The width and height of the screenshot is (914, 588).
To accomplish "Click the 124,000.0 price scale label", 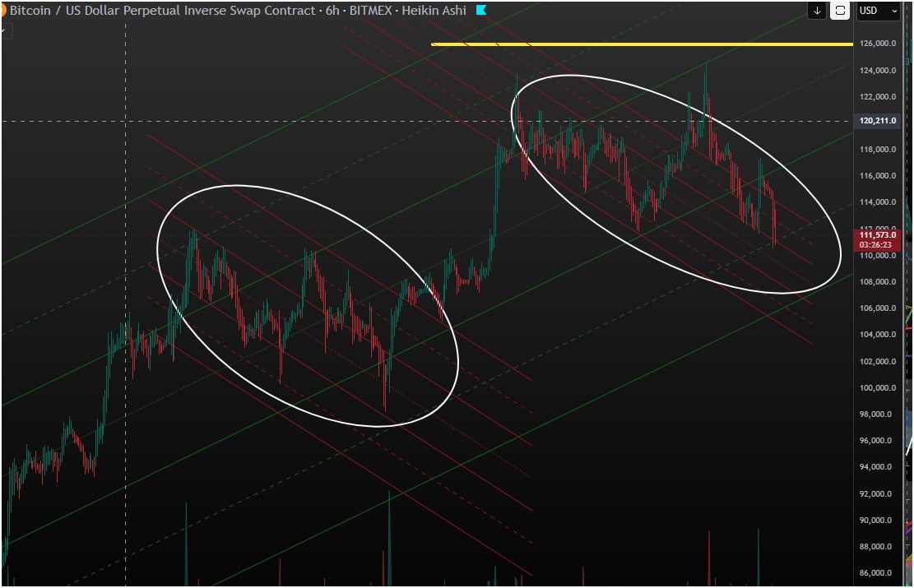I will point(877,71).
